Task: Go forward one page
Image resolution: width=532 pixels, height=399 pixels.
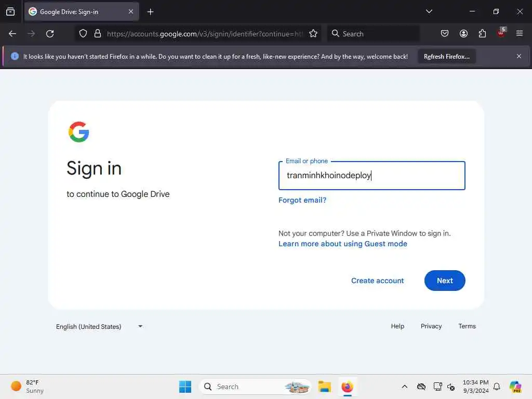Action: 31,34
